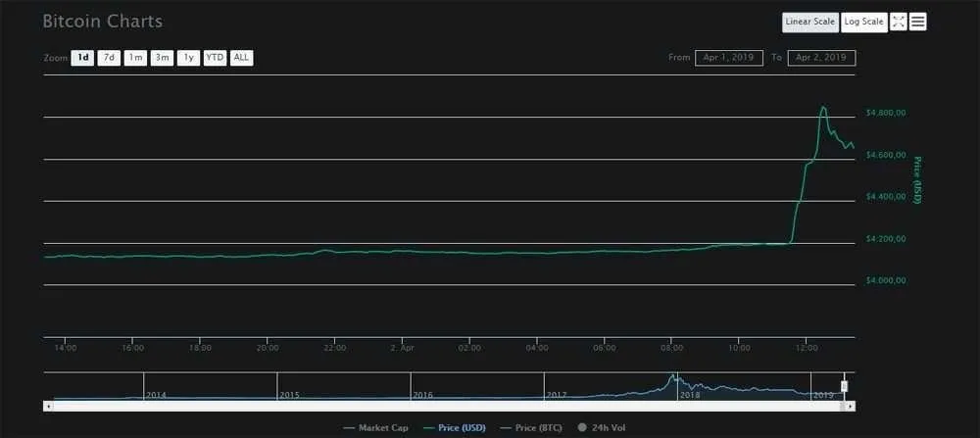Click the 2018 marker in navigator
The height and width of the screenshot is (438, 980).
[690, 395]
